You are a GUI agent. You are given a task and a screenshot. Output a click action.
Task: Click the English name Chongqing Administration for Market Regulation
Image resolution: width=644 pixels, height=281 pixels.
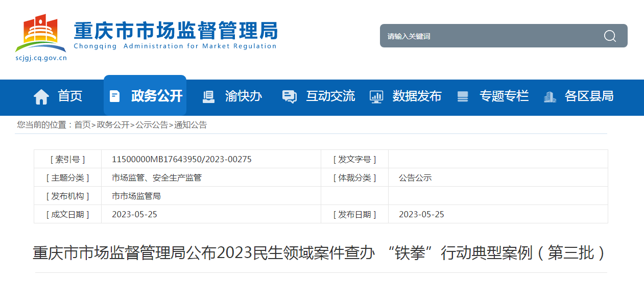(175, 46)
